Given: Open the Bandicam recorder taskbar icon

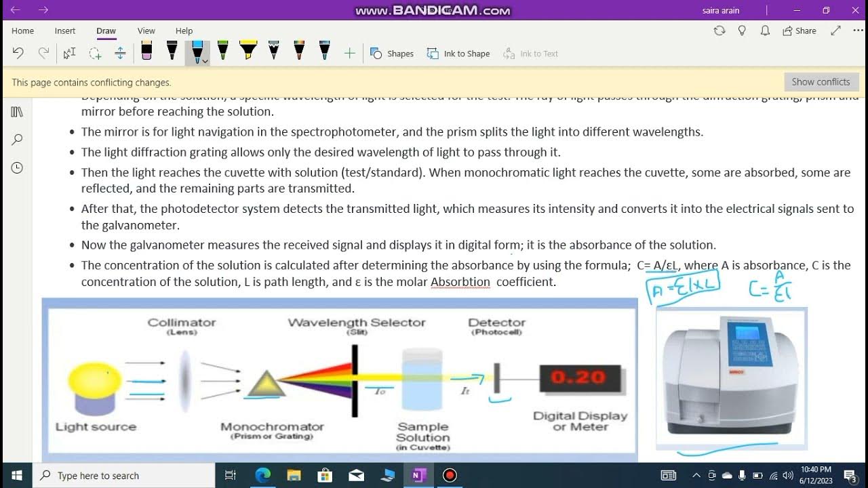Looking at the screenshot, I should click(450, 475).
